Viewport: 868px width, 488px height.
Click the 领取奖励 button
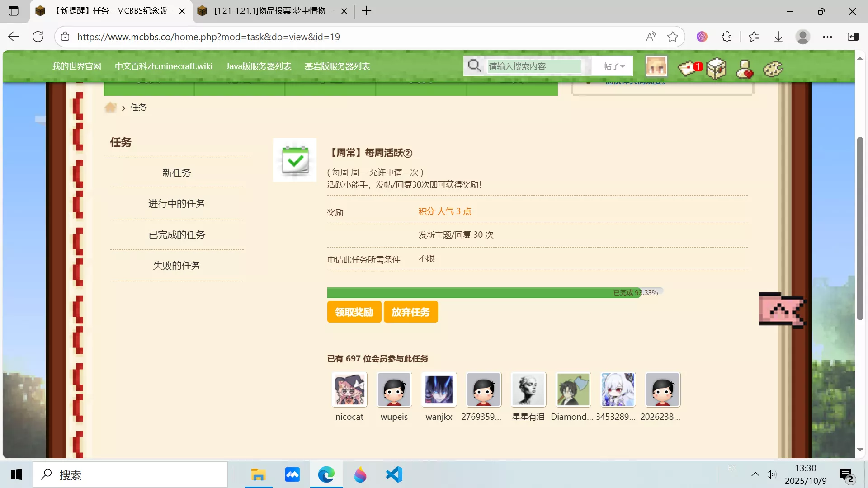354,312
